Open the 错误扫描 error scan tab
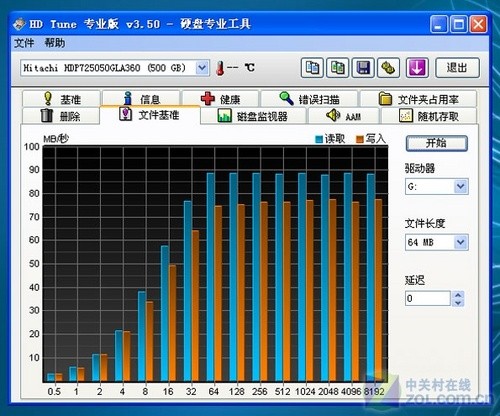The width and height of the screenshot is (500, 416). 309,99
